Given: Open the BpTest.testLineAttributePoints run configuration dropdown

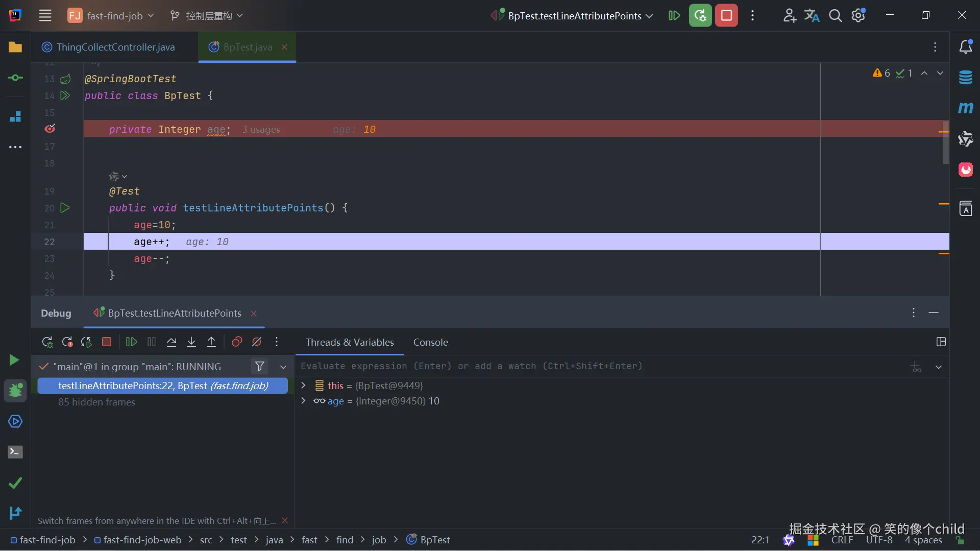Looking at the screenshot, I should 572,15.
